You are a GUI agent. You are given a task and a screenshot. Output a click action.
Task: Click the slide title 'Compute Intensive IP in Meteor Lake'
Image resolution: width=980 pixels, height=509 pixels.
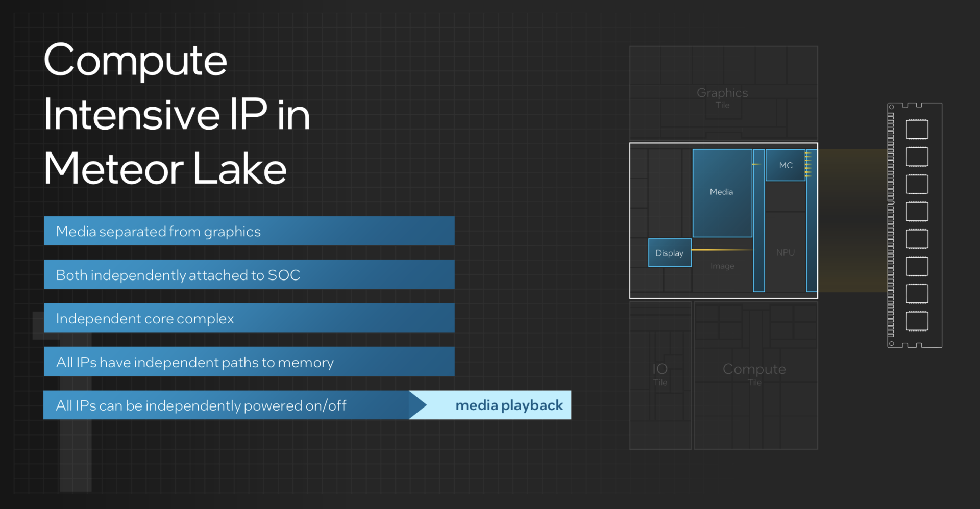177,114
